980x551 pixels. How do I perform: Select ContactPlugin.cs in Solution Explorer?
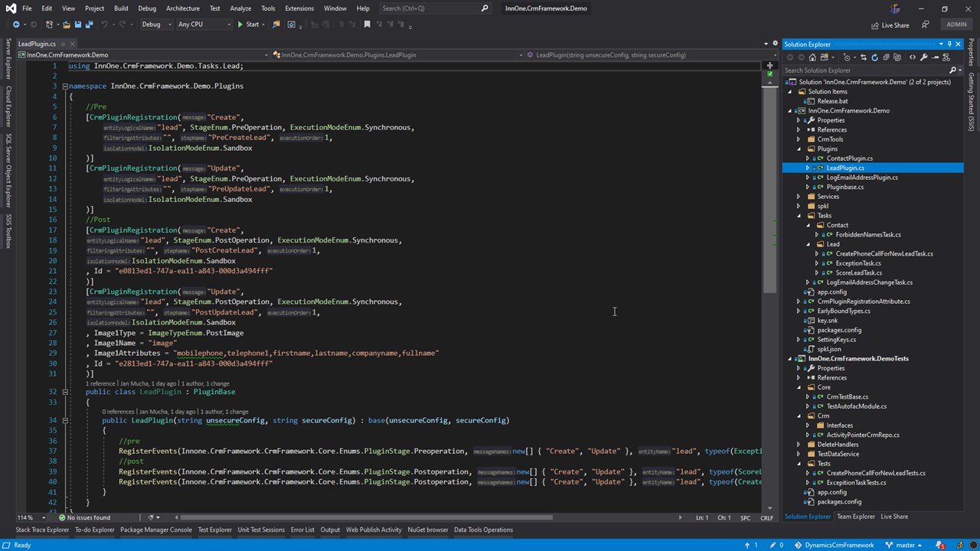click(x=849, y=158)
